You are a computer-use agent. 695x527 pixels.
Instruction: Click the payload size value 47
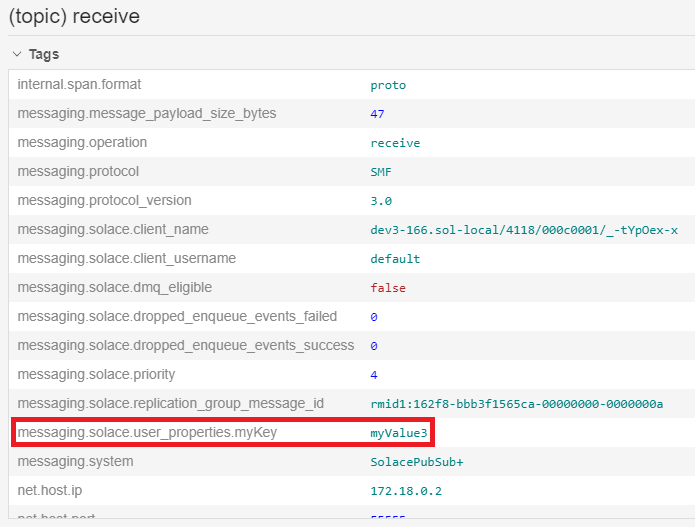click(377, 115)
